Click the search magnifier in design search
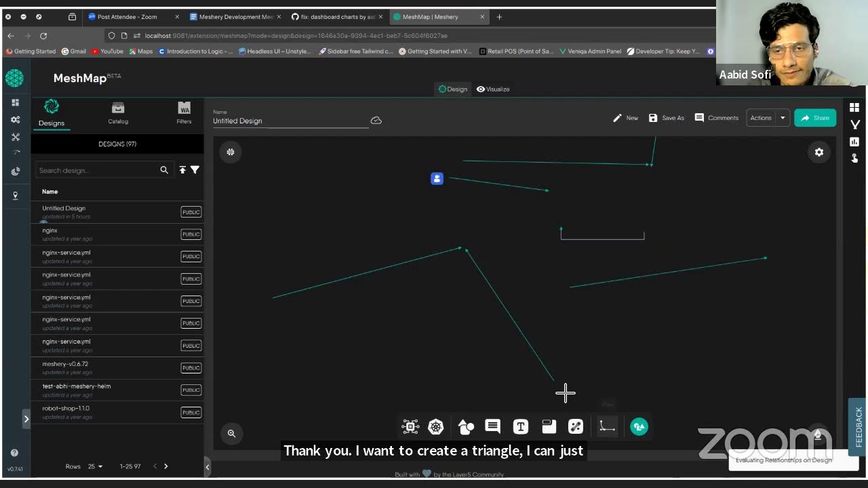Image resolution: width=868 pixels, height=488 pixels. coord(163,170)
